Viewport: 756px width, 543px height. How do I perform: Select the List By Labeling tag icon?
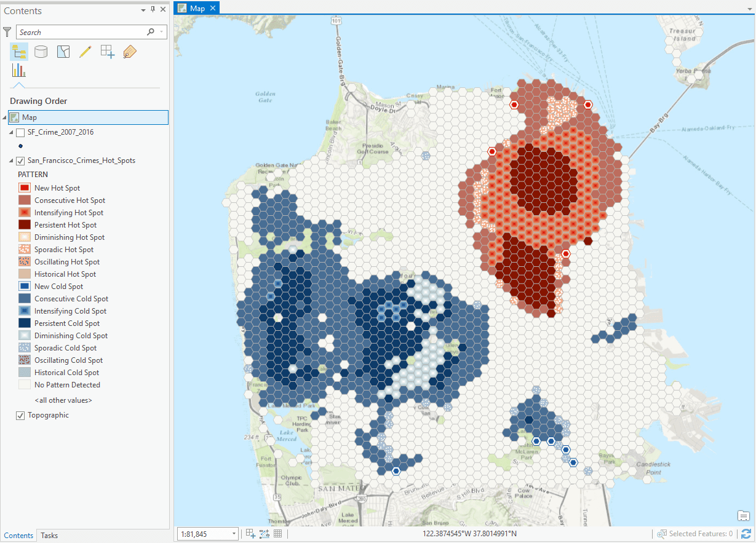click(x=129, y=52)
